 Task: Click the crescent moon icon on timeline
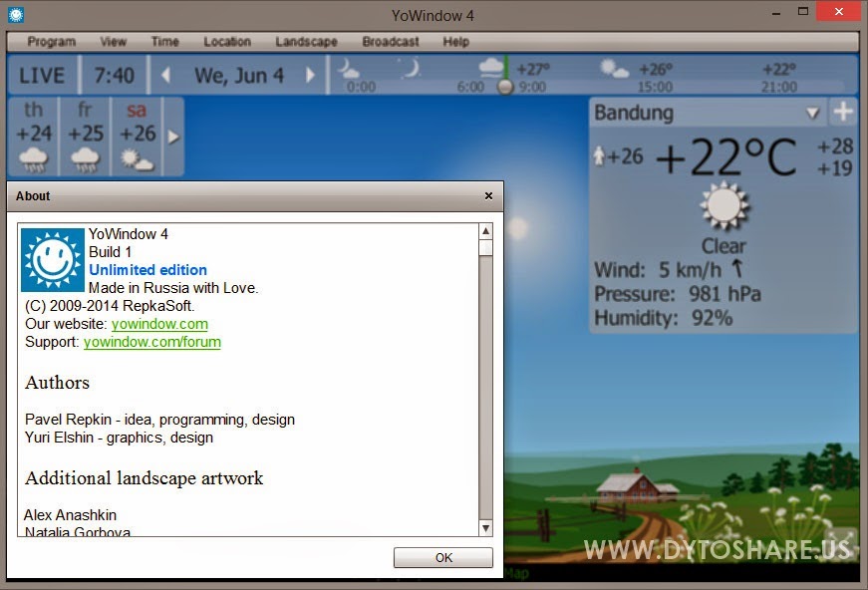[411, 68]
